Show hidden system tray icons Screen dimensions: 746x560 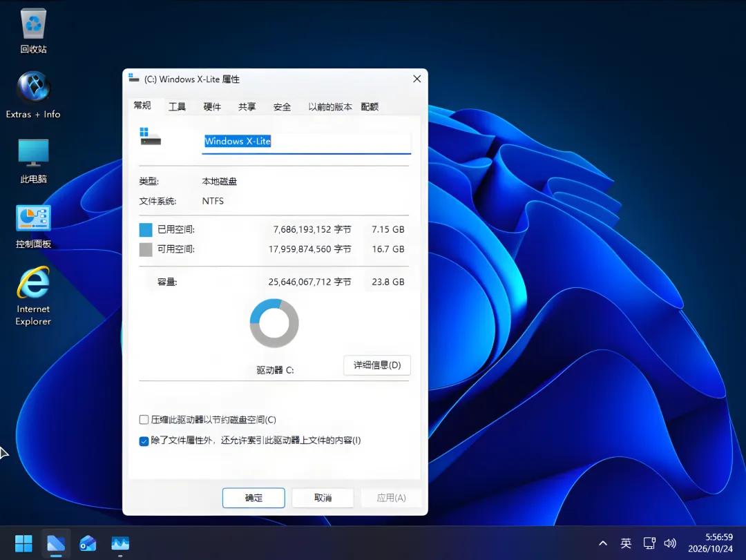pos(603,543)
